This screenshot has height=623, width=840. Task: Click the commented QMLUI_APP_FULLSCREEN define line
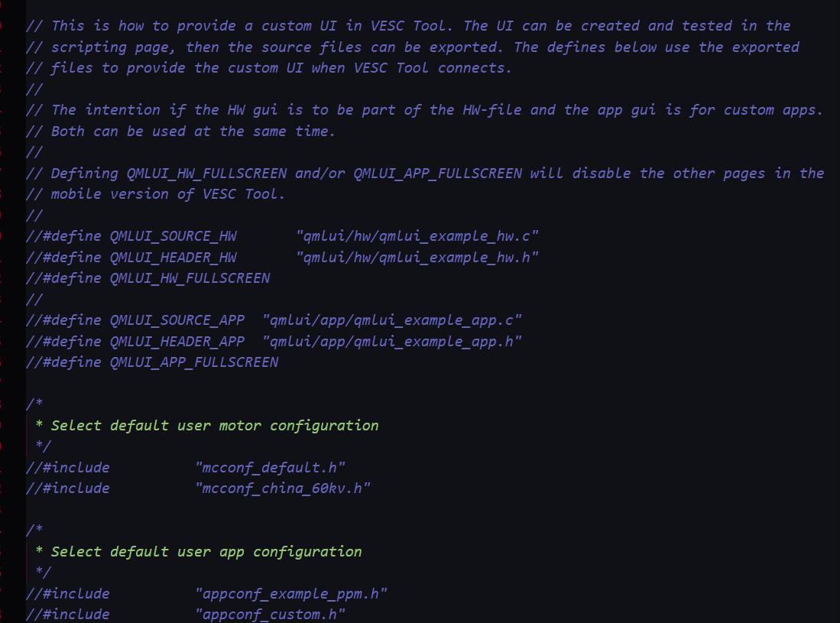tap(152, 362)
